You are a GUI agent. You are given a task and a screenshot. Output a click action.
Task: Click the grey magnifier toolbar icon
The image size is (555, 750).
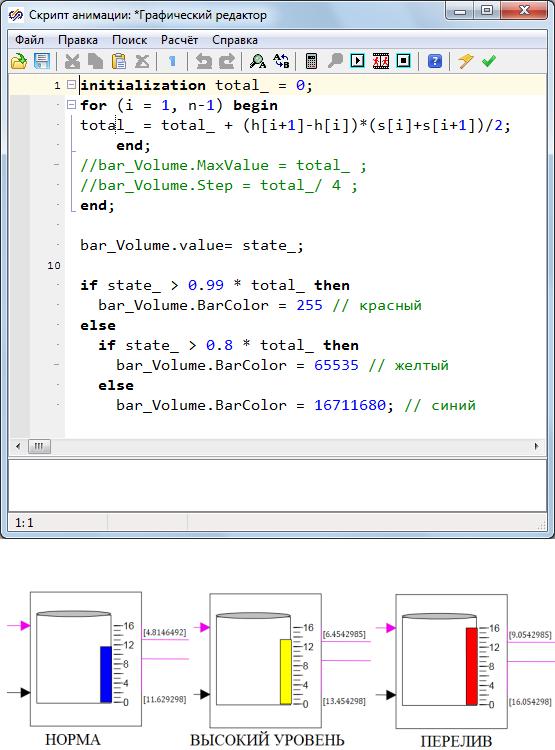[x=335, y=62]
